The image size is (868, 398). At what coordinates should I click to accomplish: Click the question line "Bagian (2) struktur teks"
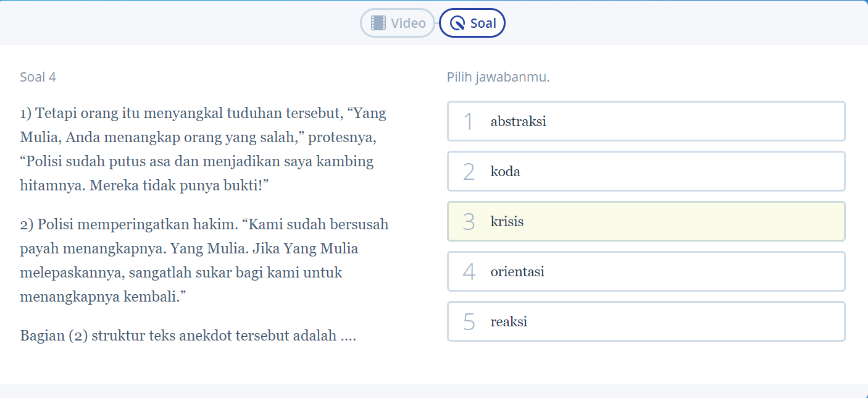click(x=188, y=336)
